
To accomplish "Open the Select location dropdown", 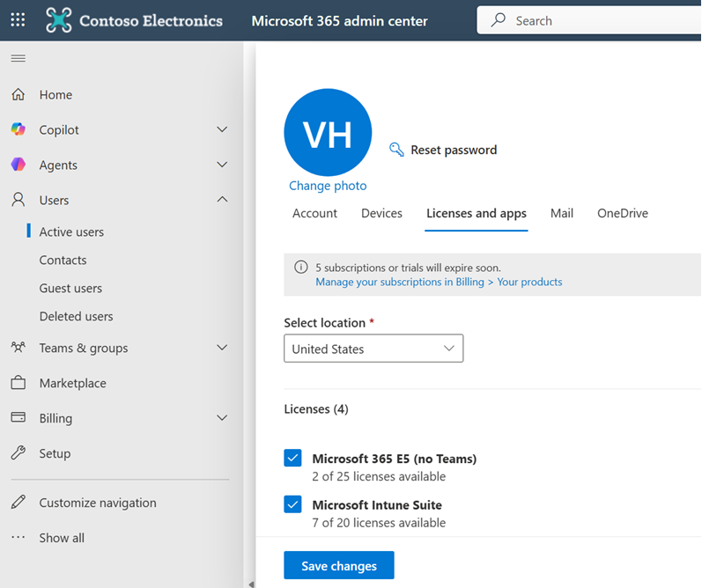I will (373, 349).
